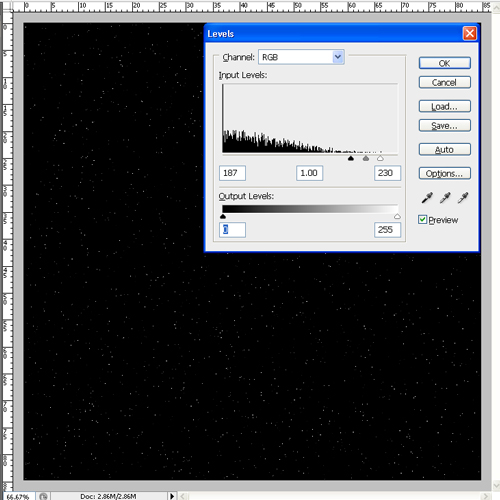
Task: Click the Load... button
Action: pos(444,106)
